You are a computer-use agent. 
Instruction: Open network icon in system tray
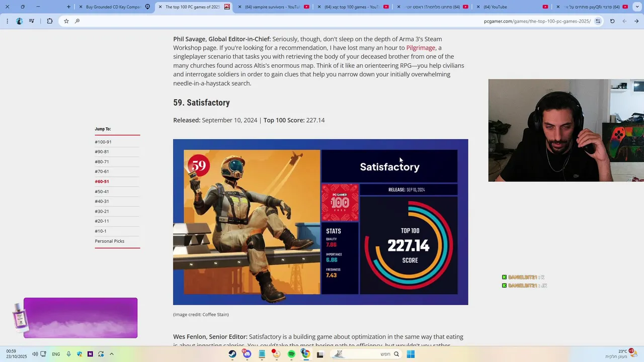43,354
